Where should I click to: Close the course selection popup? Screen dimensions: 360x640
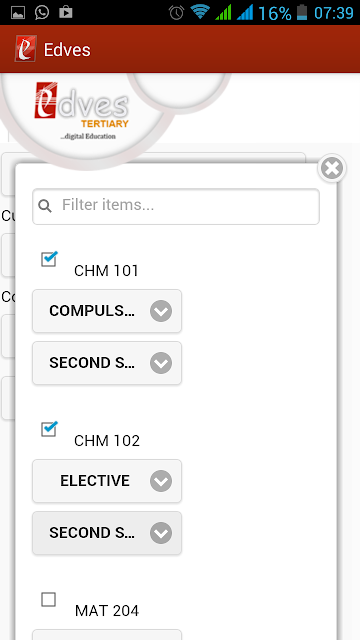pyautogui.click(x=331, y=168)
